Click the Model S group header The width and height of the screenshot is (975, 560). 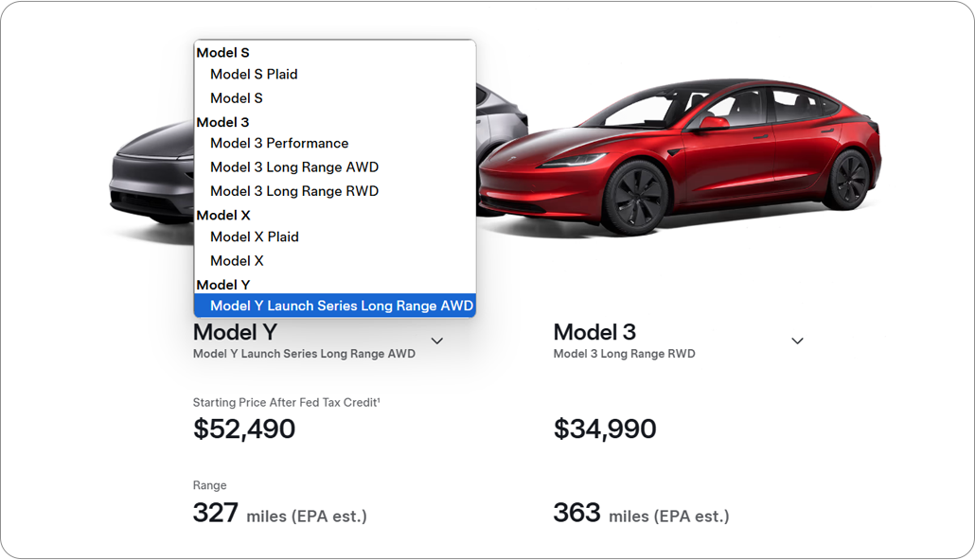point(222,52)
